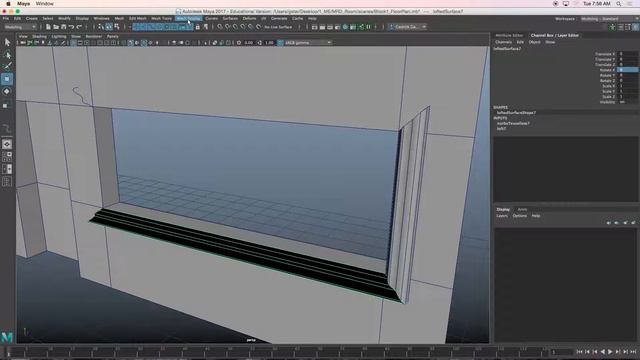
Task: Switch to the Anim layers tab
Action: [x=522, y=209]
